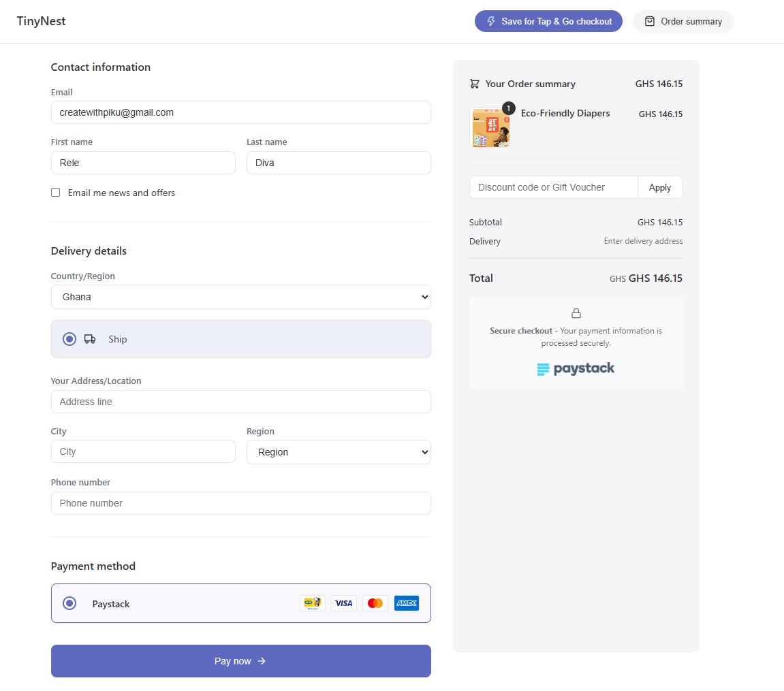The width and height of the screenshot is (784, 691).
Task: Click the Secure checkout notice text
Action: point(576,337)
